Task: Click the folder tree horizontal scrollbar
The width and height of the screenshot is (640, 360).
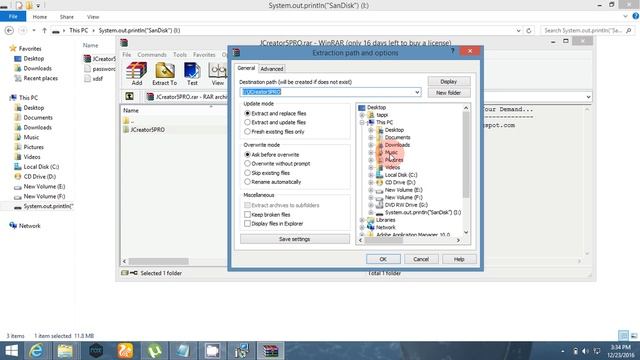Action: [383, 240]
